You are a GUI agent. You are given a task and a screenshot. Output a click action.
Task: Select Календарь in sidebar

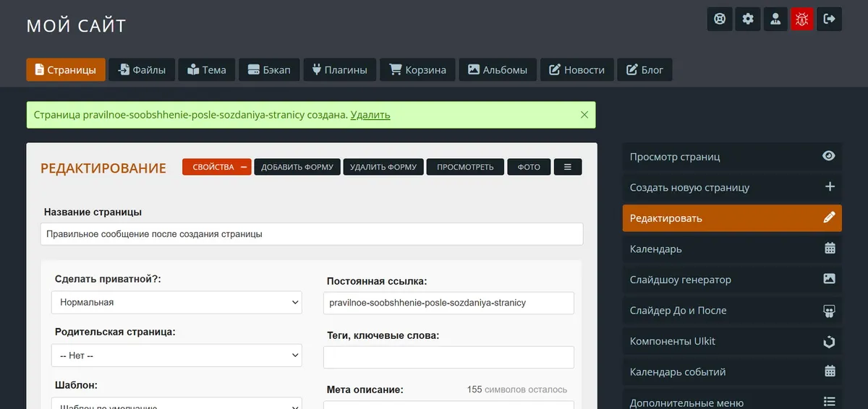[x=732, y=249]
